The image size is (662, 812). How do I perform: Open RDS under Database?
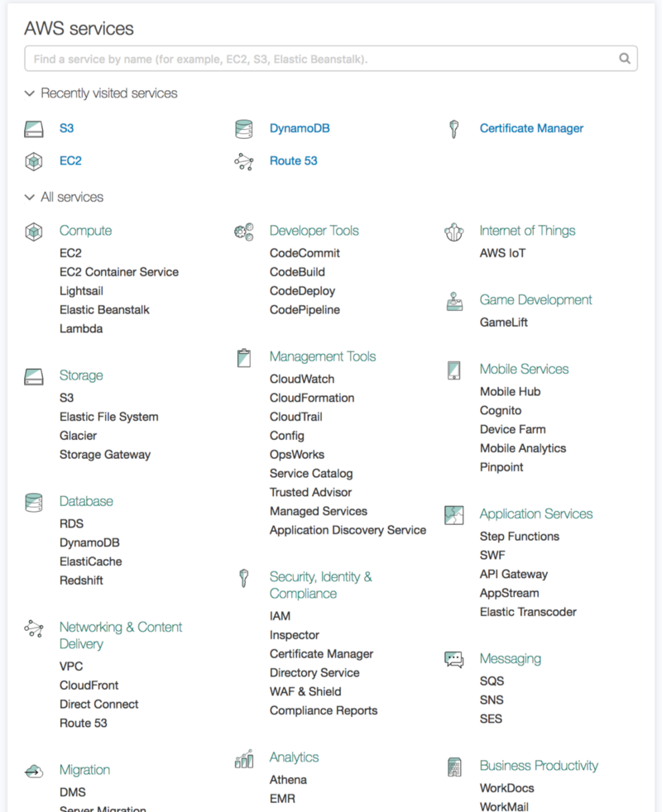(71, 524)
